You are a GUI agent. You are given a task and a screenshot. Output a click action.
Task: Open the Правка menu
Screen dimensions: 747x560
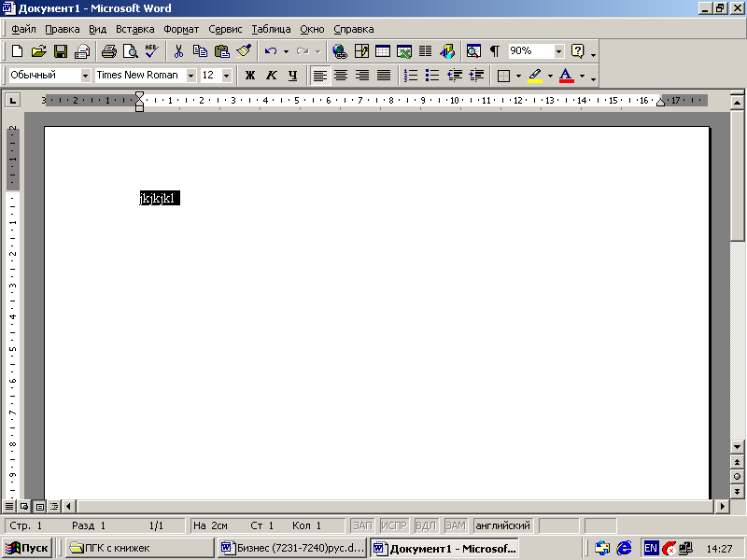tap(63, 29)
